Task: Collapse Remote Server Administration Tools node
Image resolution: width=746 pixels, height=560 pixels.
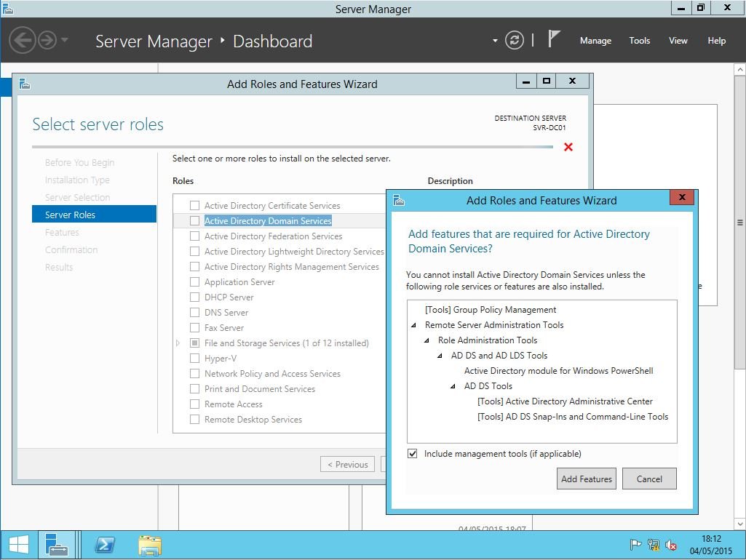Action: click(x=414, y=325)
